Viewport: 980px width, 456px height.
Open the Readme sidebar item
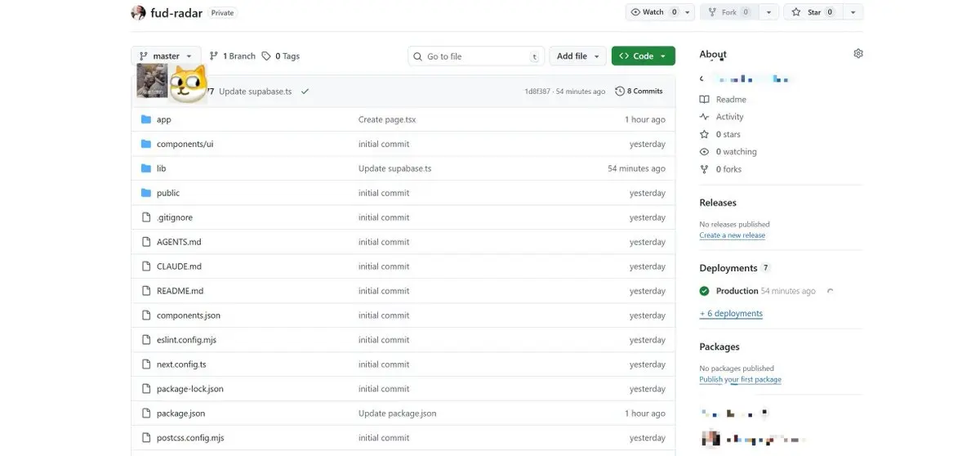pos(731,100)
